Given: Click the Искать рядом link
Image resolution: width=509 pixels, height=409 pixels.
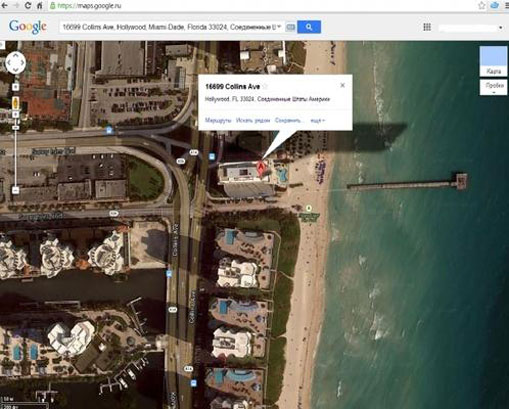Looking at the screenshot, I should [253, 120].
